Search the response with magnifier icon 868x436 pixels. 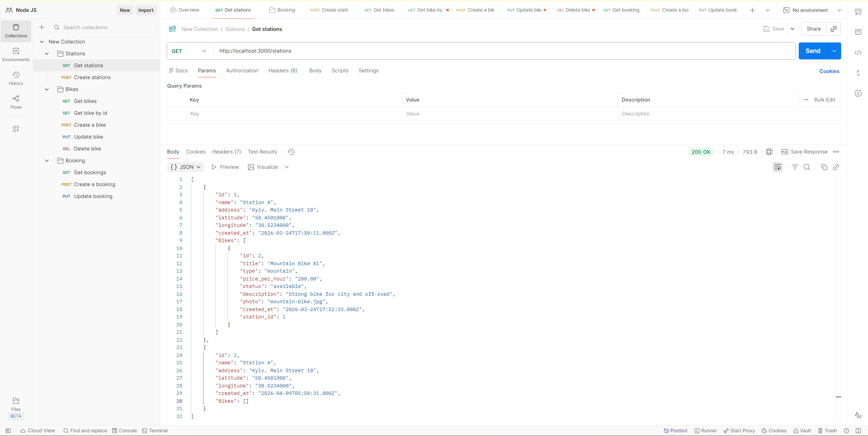point(807,167)
